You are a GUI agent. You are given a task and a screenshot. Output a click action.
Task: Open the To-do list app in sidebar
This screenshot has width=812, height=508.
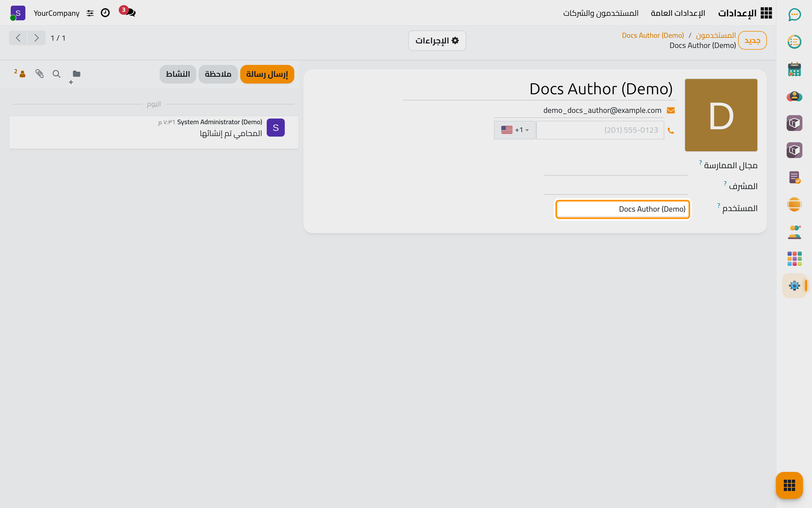(x=794, y=42)
